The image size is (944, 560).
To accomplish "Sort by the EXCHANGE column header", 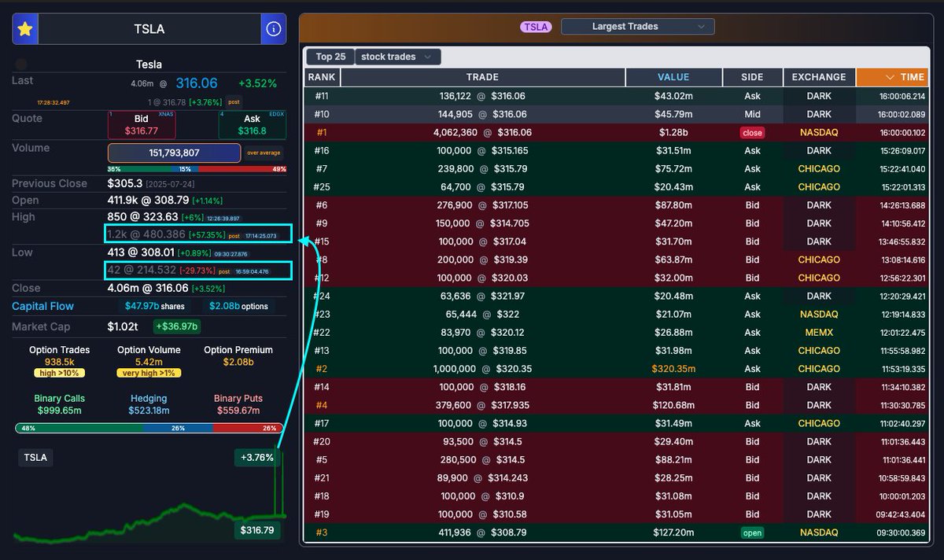I will click(x=819, y=77).
